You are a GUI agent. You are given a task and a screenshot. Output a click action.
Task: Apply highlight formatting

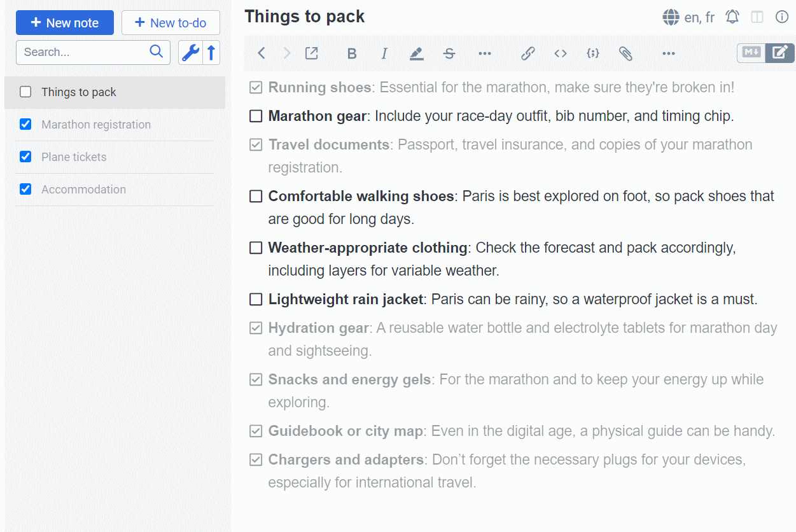417,54
